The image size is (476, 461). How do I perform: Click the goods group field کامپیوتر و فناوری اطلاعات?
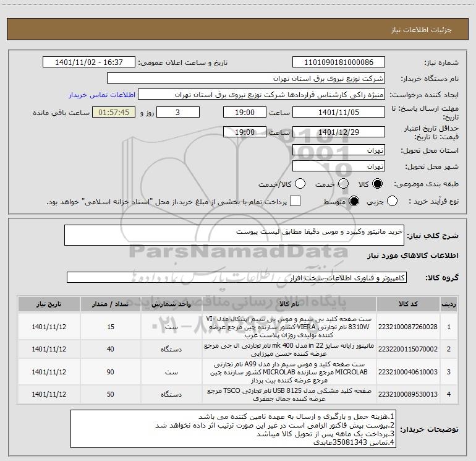tap(237, 277)
